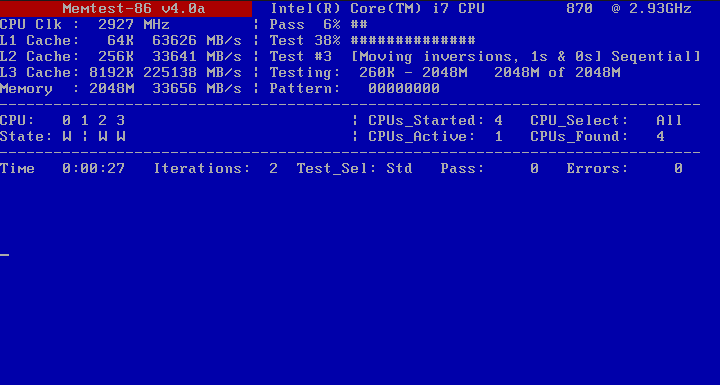
Task: Select the CPU Clk 2927 MHz reading
Action: tap(85, 24)
